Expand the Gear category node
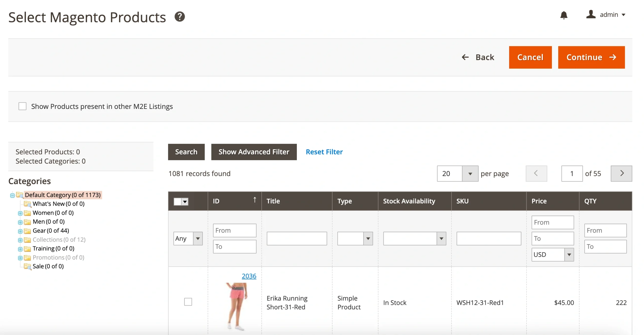 pyautogui.click(x=20, y=231)
